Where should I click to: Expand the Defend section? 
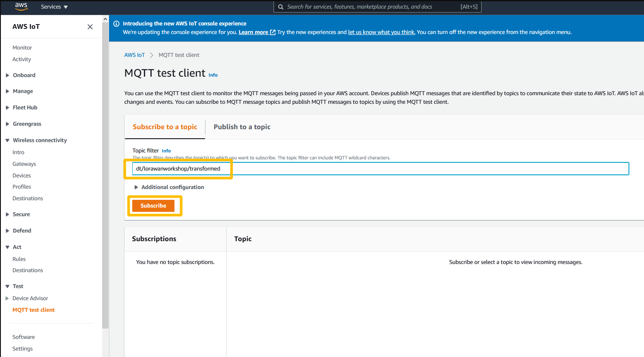(7, 231)
